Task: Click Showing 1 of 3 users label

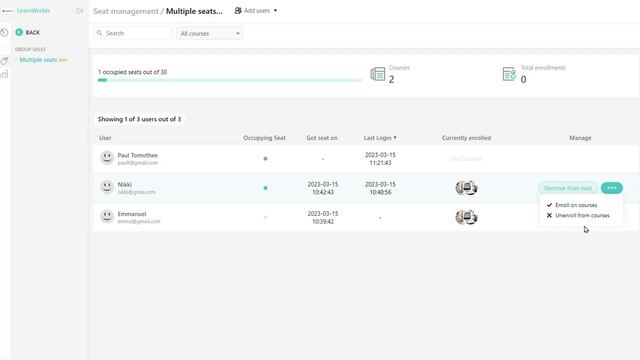Action: pyautogui.click(x=139, y=119)
